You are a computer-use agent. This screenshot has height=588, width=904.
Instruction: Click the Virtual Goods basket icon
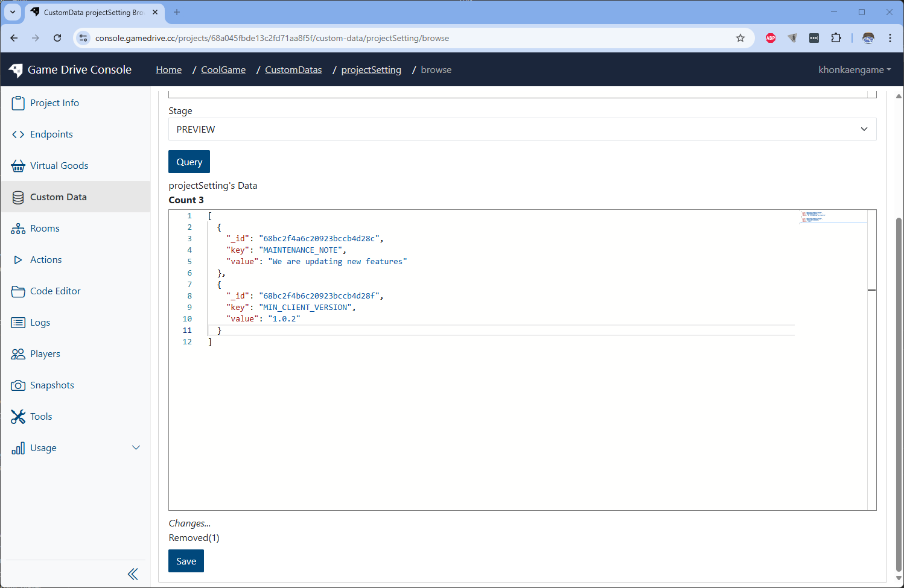coord(18,166)
